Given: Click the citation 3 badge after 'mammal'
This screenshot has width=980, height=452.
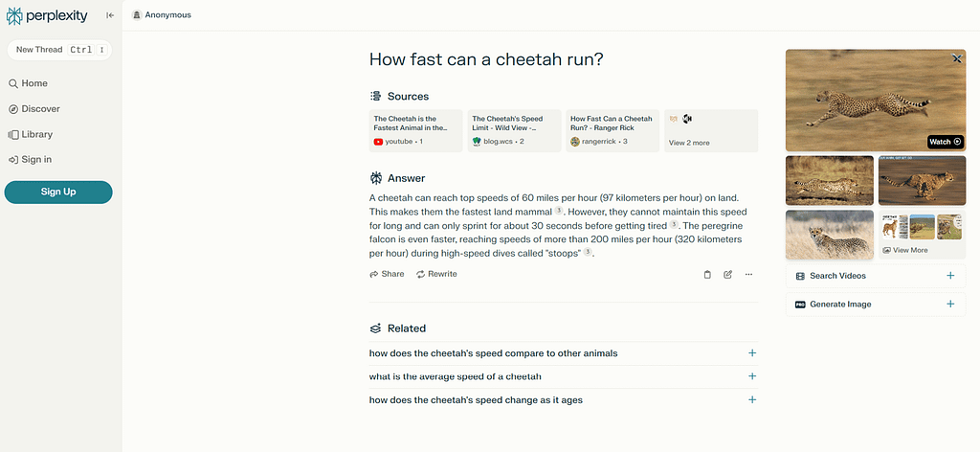Looking at the screenshot, I should tap(559, 211).
